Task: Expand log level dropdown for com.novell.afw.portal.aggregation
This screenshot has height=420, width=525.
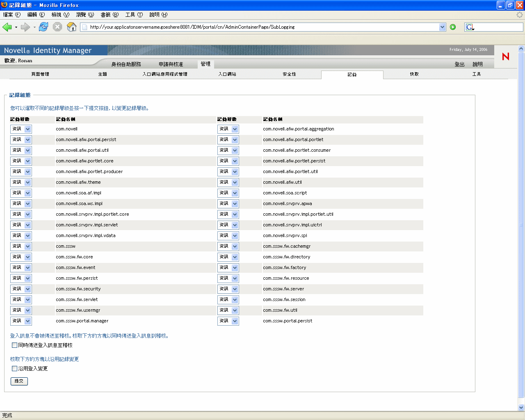Action: coord(228,129)
